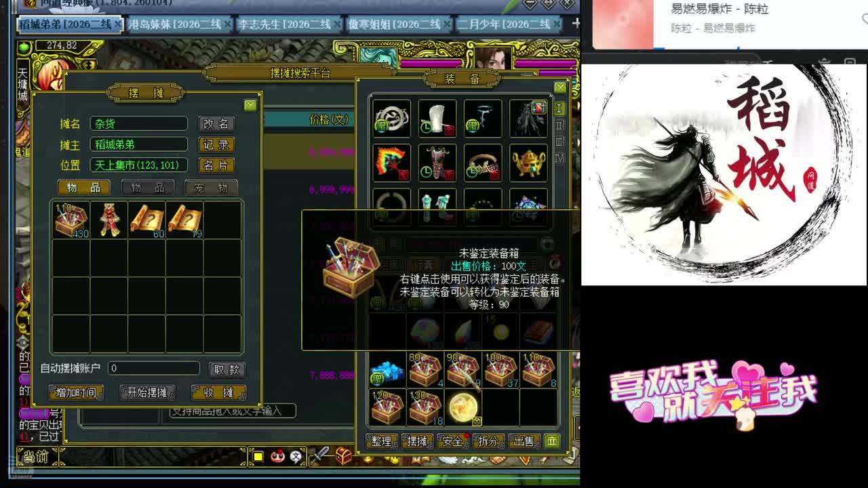Select the white jade pendant equipment slot

point(391,119)
